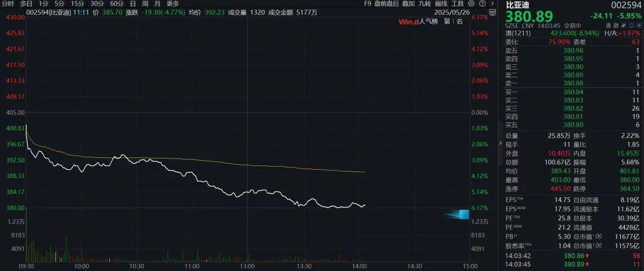Screen dimensions: 644x271
Task: Click the circle icon beside 总市值1
Action: 599,236
